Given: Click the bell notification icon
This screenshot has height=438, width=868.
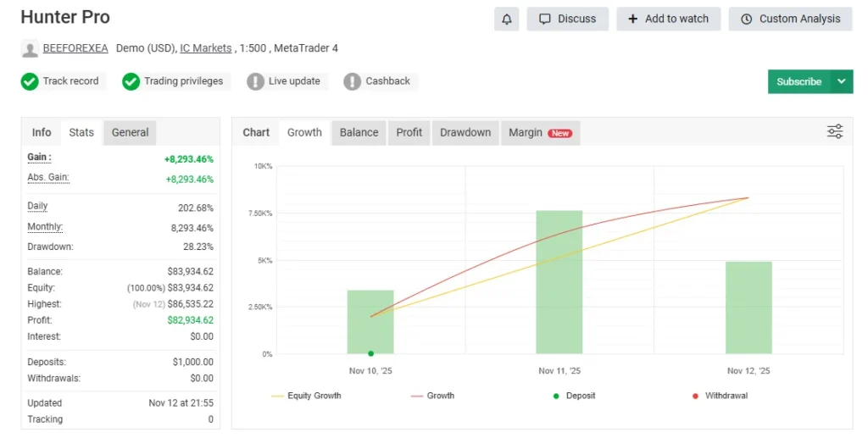Looking at the screenshot, I should coord(506,19).
